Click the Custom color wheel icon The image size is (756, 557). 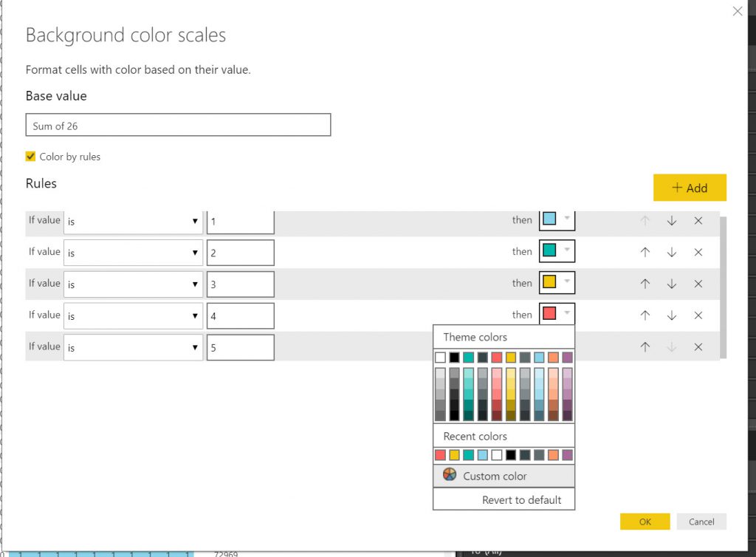pos(450,475)
